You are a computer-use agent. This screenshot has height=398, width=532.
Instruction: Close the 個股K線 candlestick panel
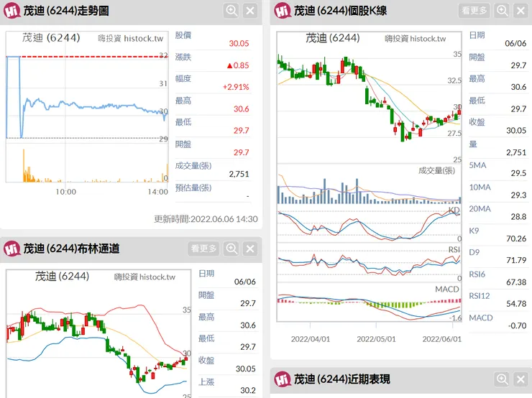coord(520,10)
